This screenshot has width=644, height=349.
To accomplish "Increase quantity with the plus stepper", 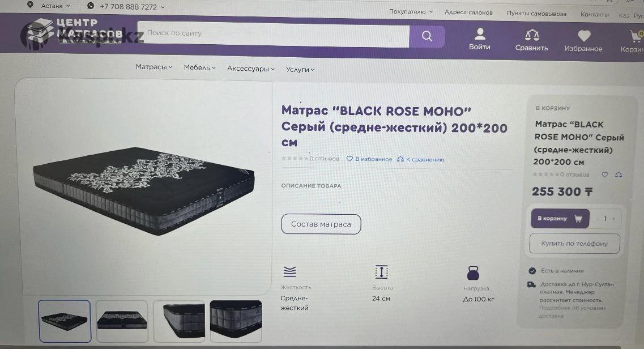I will click(613, 219).
